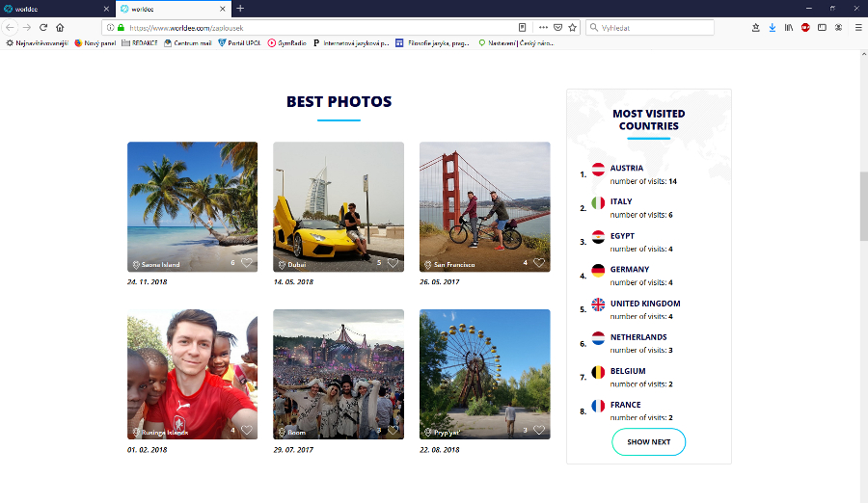Viewport: 868px width, 503px height.
Task: Toggle reader view in the address bar
Action: 523,28
